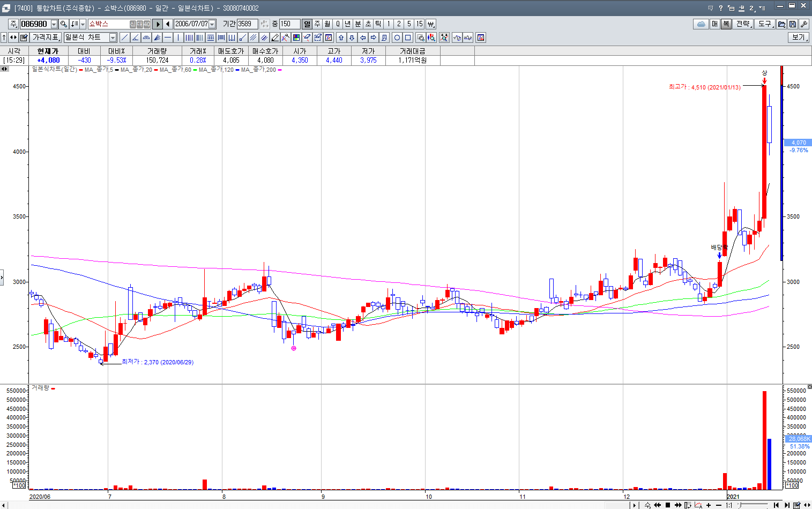812x509 pixels.
Task: Open the 일본식 차트 chart type dropdown
Action: tap(113, 38)
